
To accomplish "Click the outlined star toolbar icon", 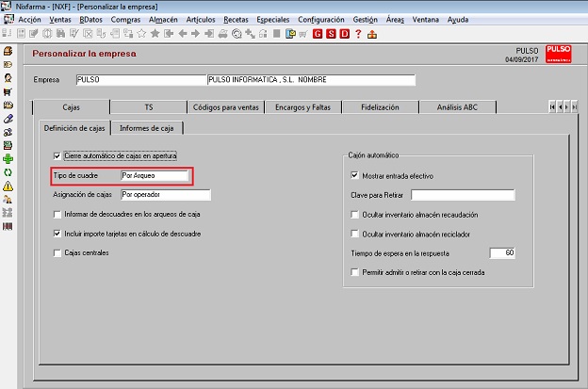I will (141, 34).
